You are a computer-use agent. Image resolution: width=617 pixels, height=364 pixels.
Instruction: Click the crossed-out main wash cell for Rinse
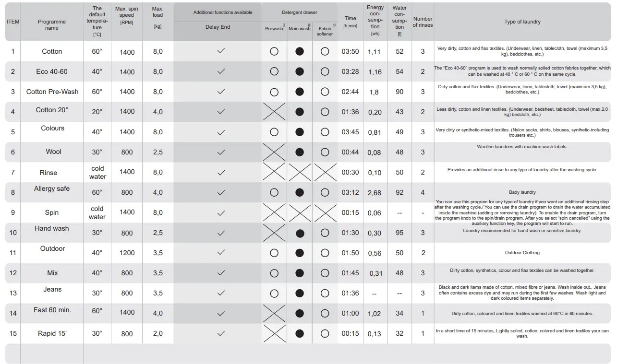[x=300, y=172]
